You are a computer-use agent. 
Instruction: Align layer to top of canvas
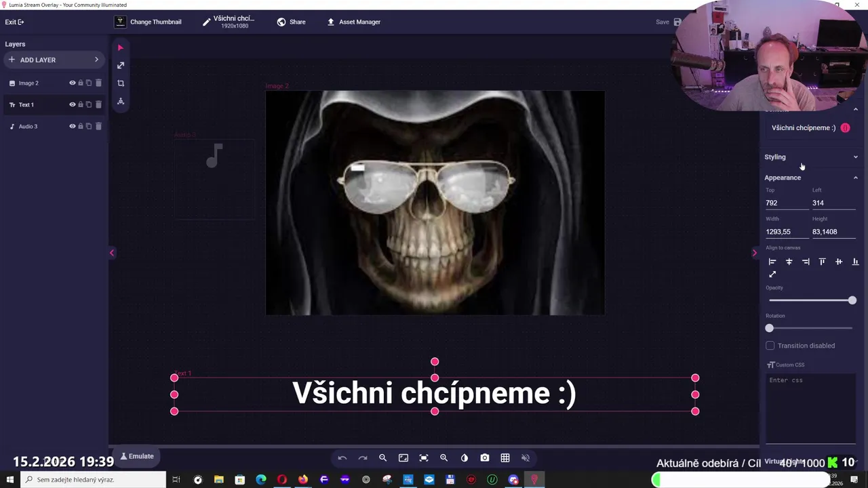(822, 262)
